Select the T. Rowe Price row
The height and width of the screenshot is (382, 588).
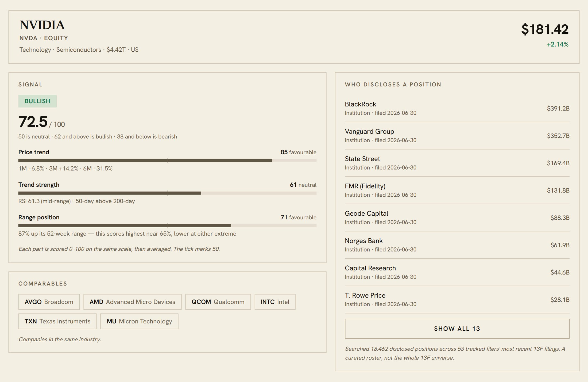(x=457, y=299)
